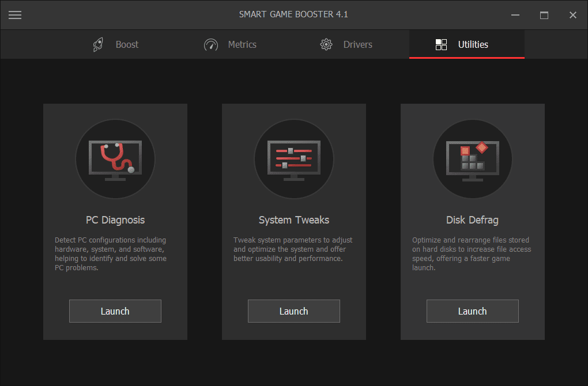
Task: Click the Metrics gauge icon
Action: (x=211, y=44)
